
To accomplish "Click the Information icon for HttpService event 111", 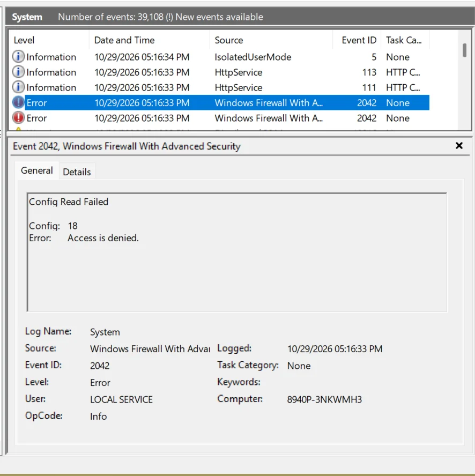I will (x=18, y=87).
